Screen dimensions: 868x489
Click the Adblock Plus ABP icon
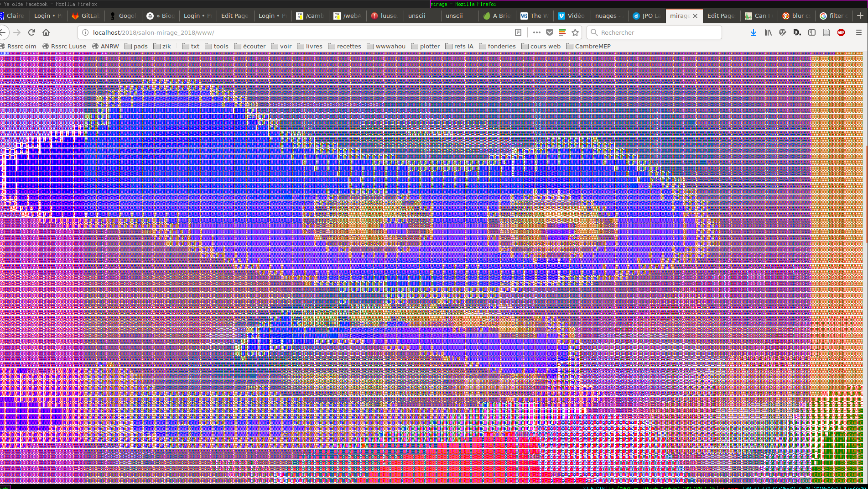(841, 32)
